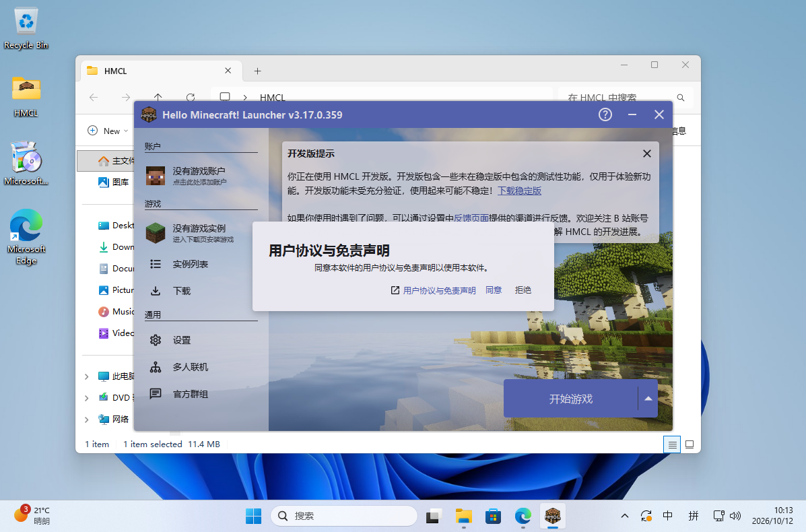Close the HMCL File Explorer tab
This screenshot has width=806, height=532.
(x=228, y=71)
